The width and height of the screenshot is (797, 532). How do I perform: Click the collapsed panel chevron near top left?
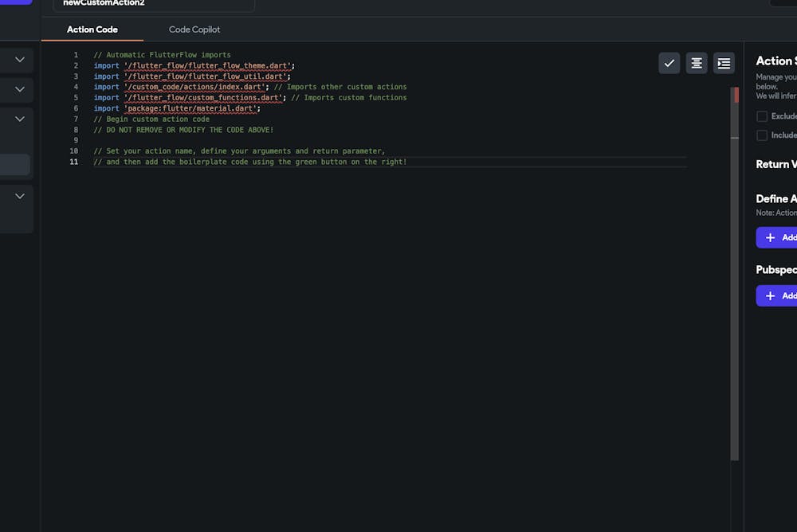18,59
